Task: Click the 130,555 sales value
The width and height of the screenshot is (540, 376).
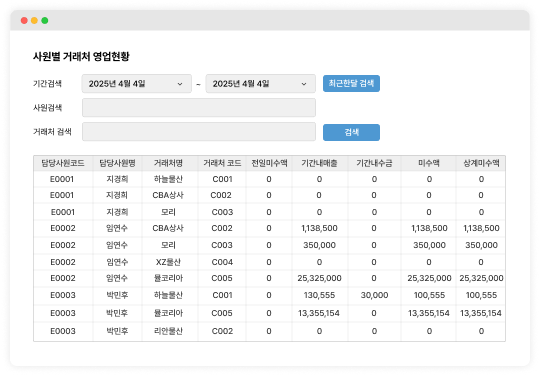Action: point(319,295)
